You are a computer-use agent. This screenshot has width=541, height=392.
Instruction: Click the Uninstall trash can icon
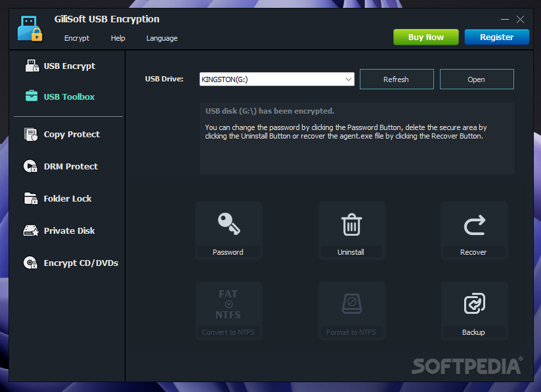[x=351, y=225]
